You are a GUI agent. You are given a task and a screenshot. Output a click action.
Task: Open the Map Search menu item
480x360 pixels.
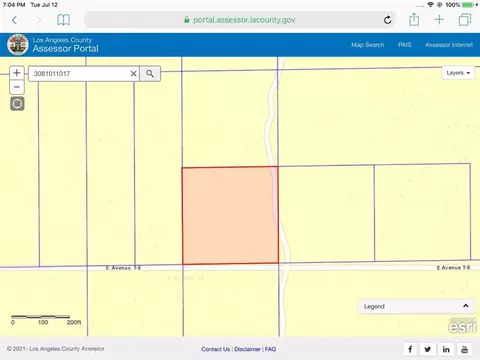368,45
